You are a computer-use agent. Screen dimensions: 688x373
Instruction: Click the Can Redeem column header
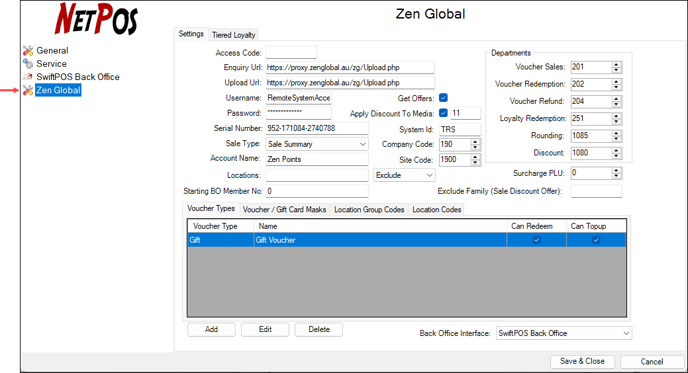coord(536,226)
